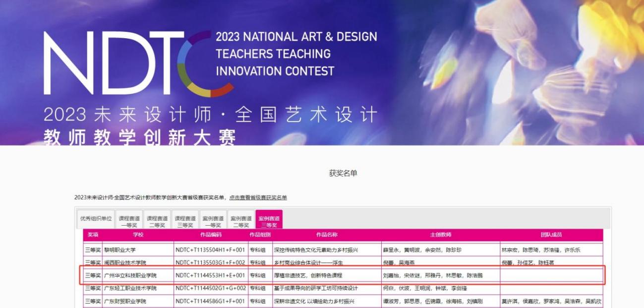The width and height of the screenshot is (644, 308).
Task: Click the 主创教师 column header
Action: 440,235
